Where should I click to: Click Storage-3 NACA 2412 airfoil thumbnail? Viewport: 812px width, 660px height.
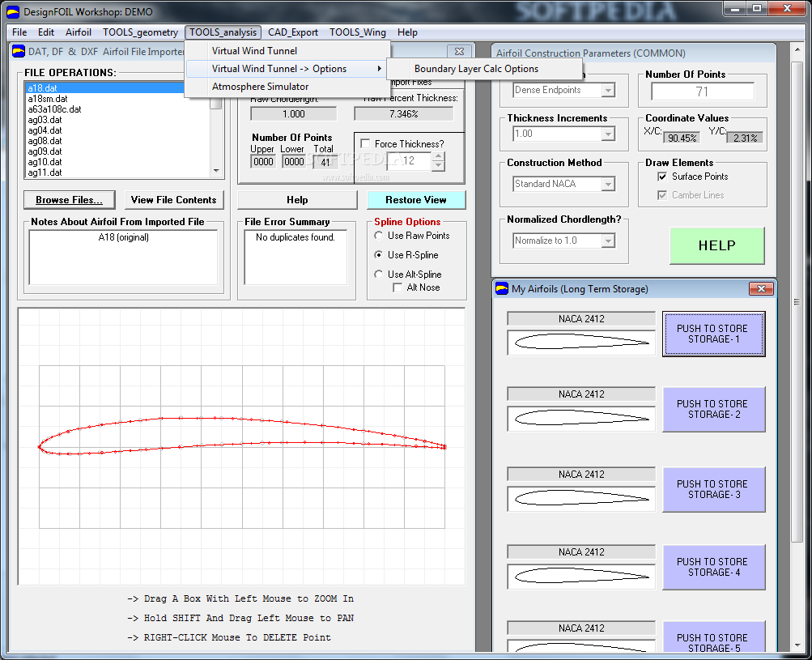point(581,498)
